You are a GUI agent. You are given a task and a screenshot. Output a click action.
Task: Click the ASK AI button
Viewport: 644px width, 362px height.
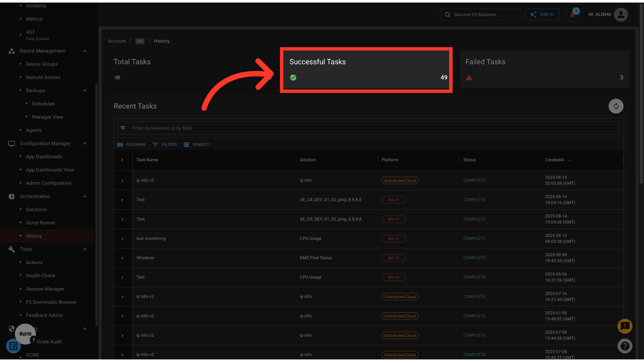[542, 15]
